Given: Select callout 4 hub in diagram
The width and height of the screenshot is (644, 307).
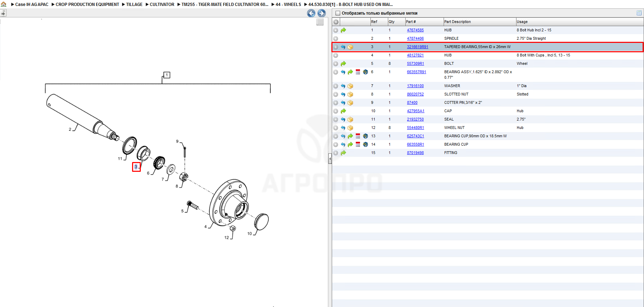Looking at the screenshot, I should 206,227.
